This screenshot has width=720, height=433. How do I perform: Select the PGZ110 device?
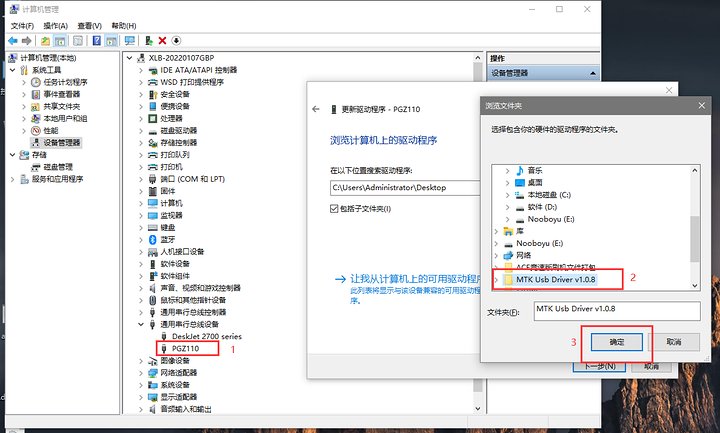pos(186,349)
